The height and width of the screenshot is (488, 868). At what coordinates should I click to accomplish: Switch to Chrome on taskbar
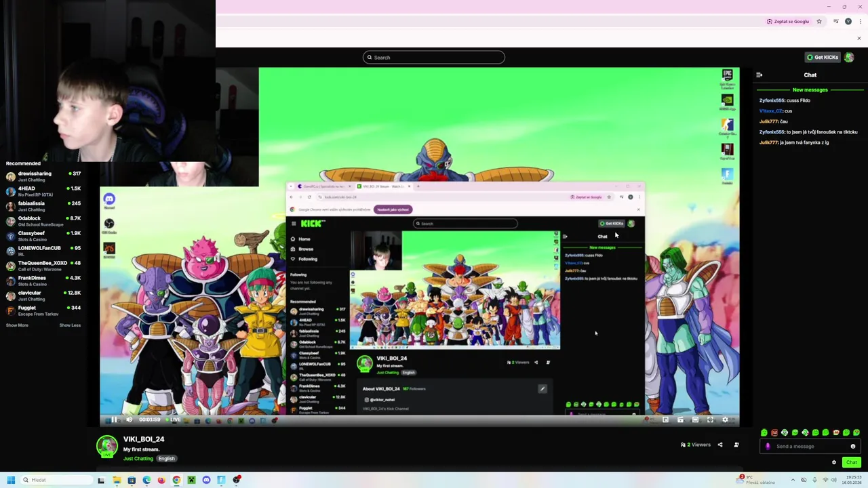176,480
